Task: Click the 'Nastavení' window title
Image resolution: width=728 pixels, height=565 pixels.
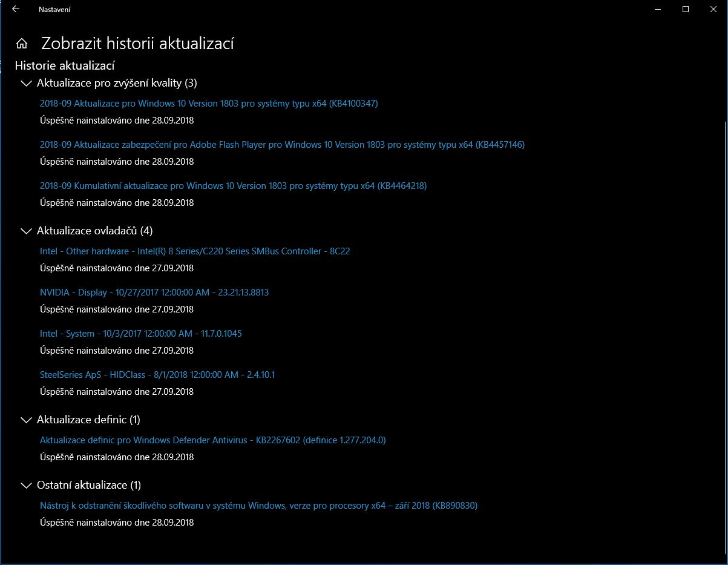Action: point(54,10)
